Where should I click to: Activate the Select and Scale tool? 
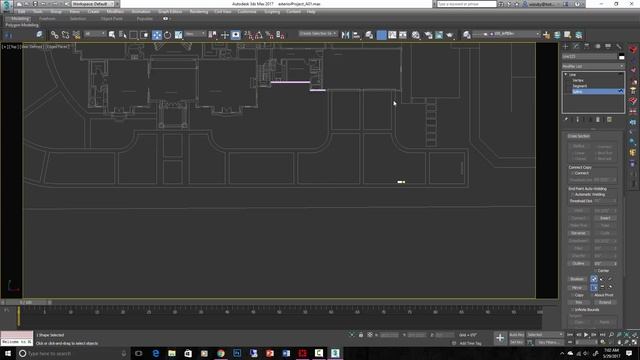[178, 35]
